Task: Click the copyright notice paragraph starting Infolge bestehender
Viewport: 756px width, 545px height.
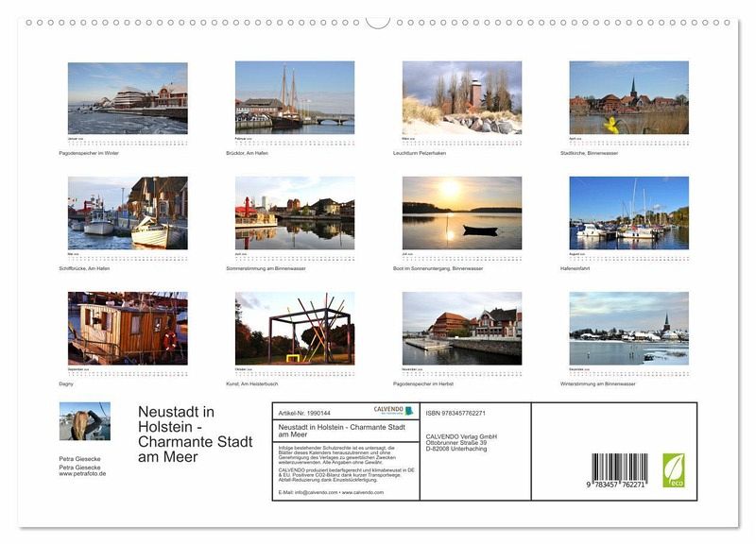Action: (337, 455)
